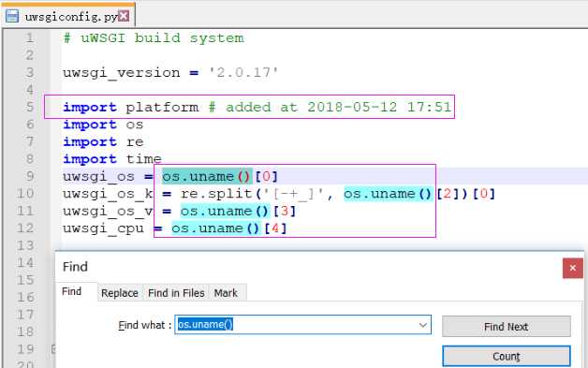Image resolution: width=588 pixels, height=368 pixels.
Task: Expand the Find what history dropdown
Action: pyautogui.click(x=422, y=325)
